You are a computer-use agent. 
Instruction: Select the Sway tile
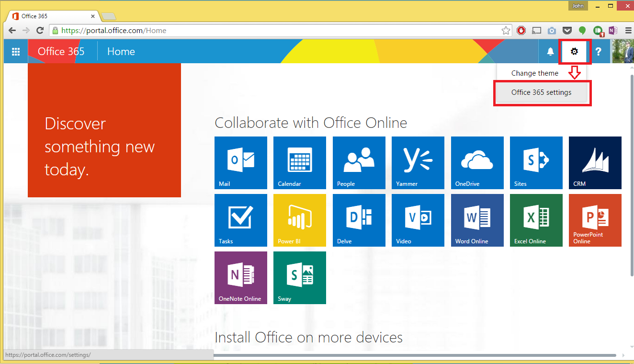pos(300,278)
